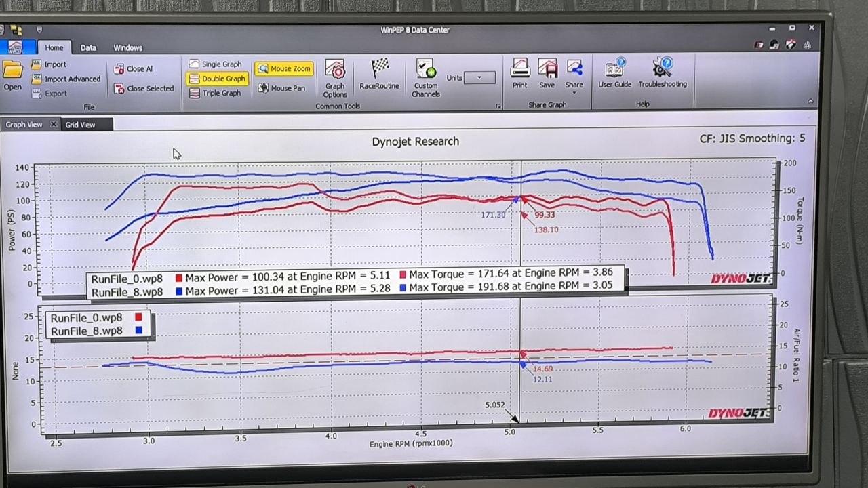Activate the Mouse Pan mode
Viewport: 868px width, 488px height.
(x=281, y=88)
